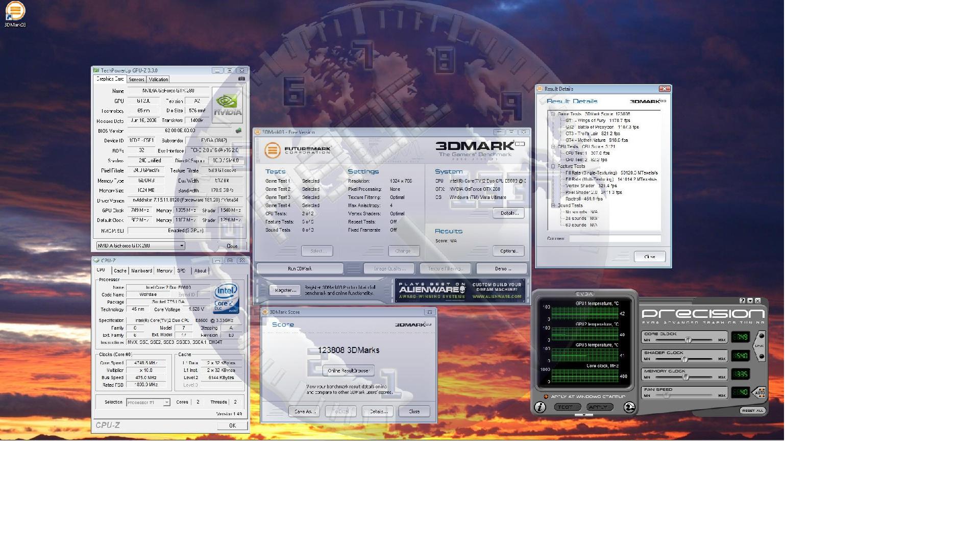Click the Result Details title bar icon
980x551 pixels.
click(540, 89)
